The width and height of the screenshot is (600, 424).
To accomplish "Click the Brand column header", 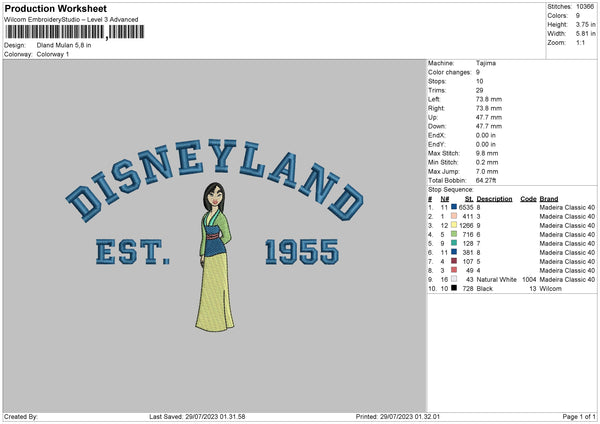I will 549,198.
